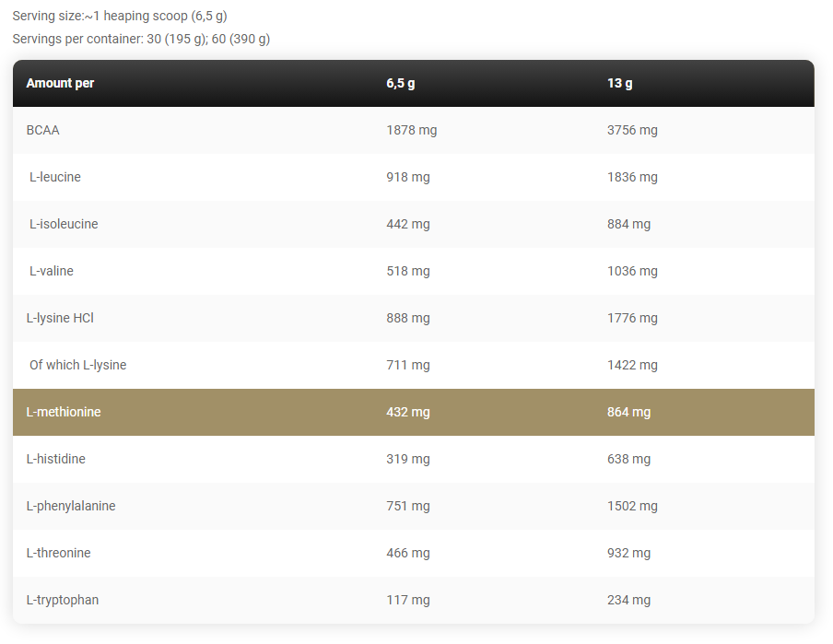Click the BCAA row label

coord(42,130)
